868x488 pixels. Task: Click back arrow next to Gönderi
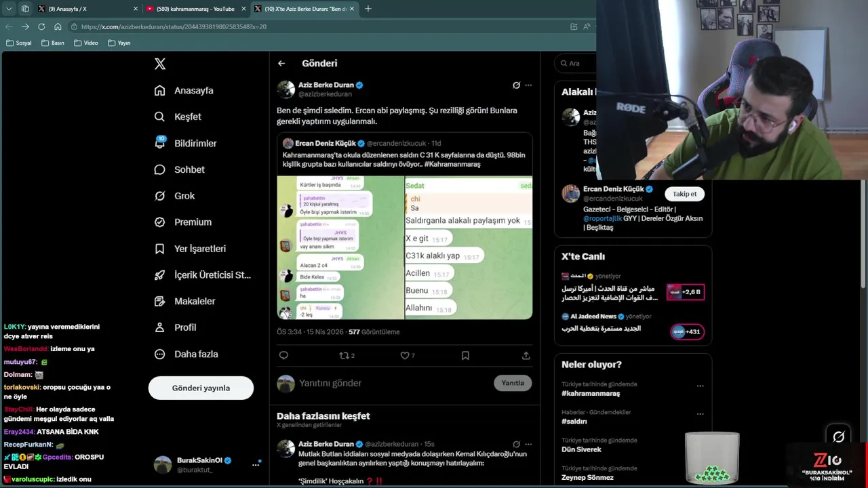tap(281, 63)
